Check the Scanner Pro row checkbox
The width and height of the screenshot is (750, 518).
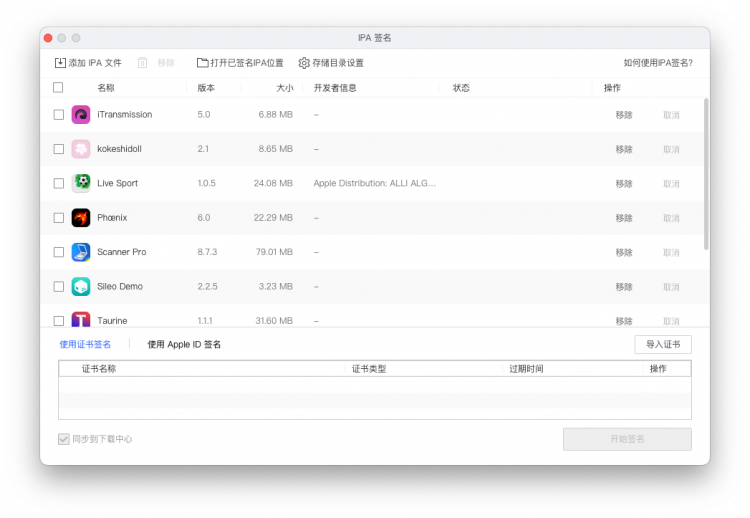pos(58,252)
